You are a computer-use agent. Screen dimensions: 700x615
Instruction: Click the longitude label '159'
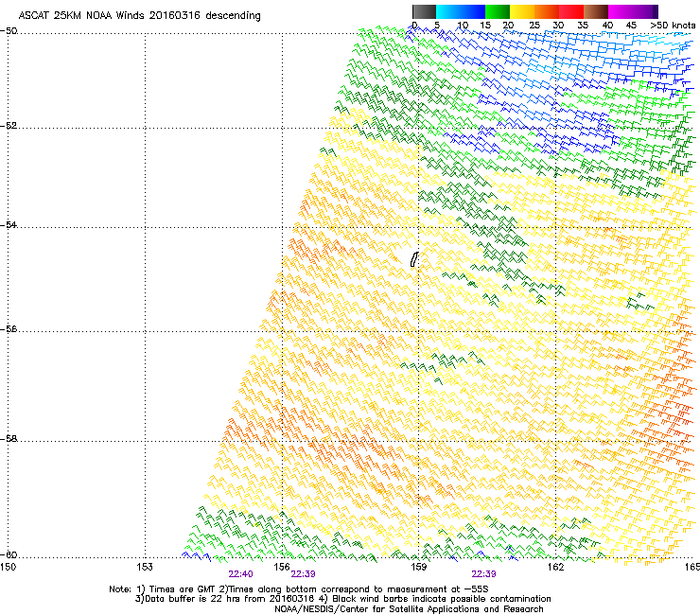pyautogui.click(x=418, y=567)
